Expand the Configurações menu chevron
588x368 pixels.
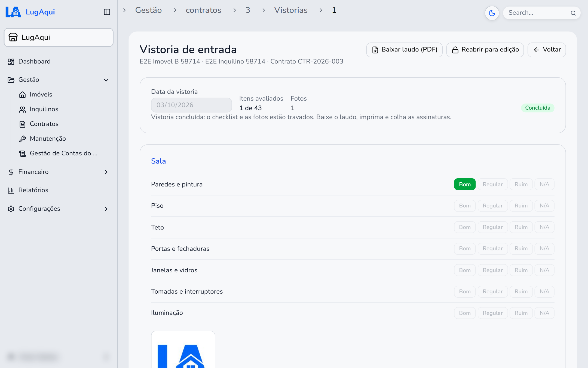point(106,209)
